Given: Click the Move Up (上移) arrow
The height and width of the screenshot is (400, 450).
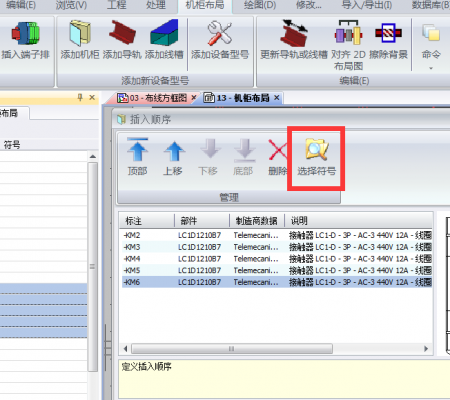Looking at the screenshot, I should pos(173,157).
